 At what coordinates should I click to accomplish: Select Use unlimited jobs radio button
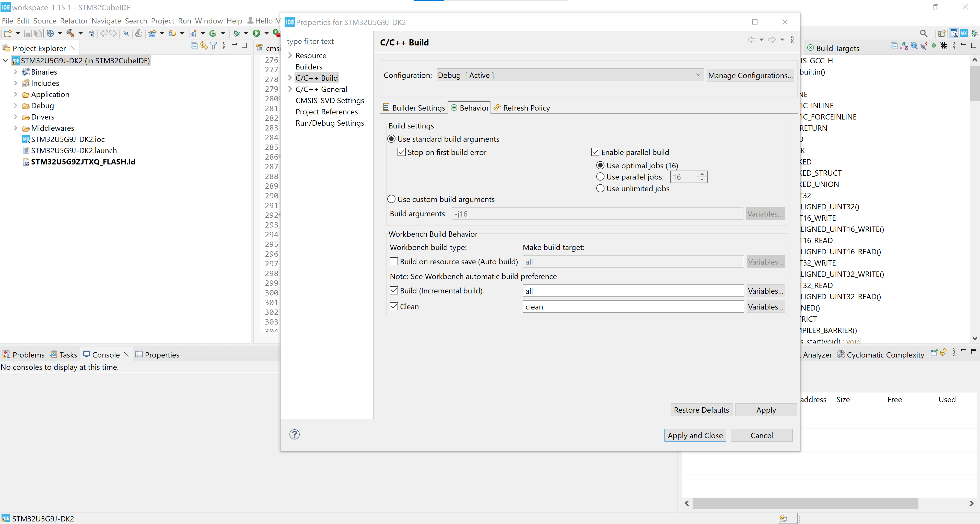[x=600, y=188]
